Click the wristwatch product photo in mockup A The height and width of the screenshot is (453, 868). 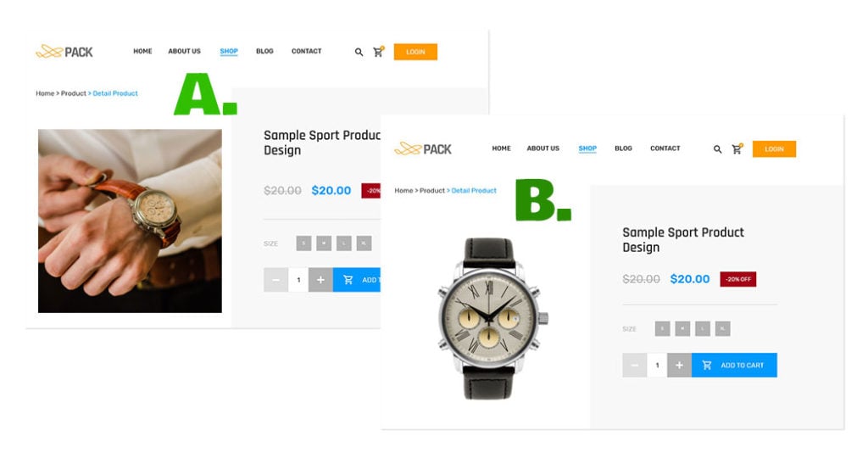click(x=130, y=221)
